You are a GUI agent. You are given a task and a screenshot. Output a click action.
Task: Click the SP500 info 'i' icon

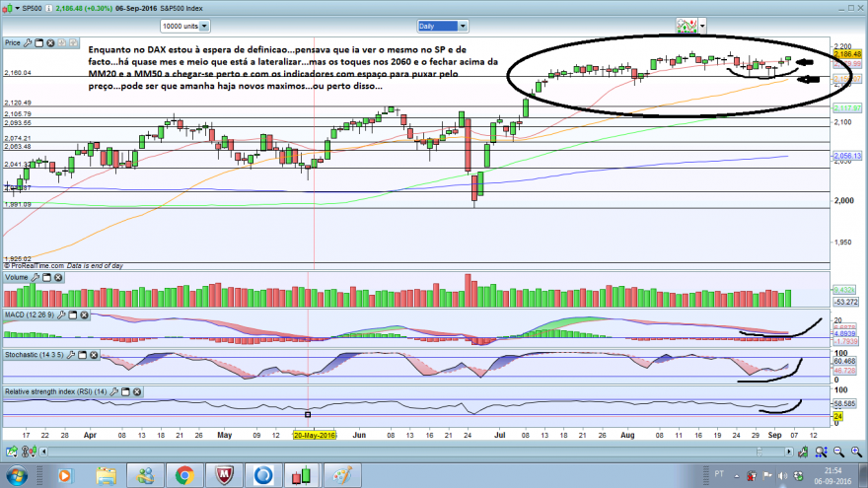(48, 8)
